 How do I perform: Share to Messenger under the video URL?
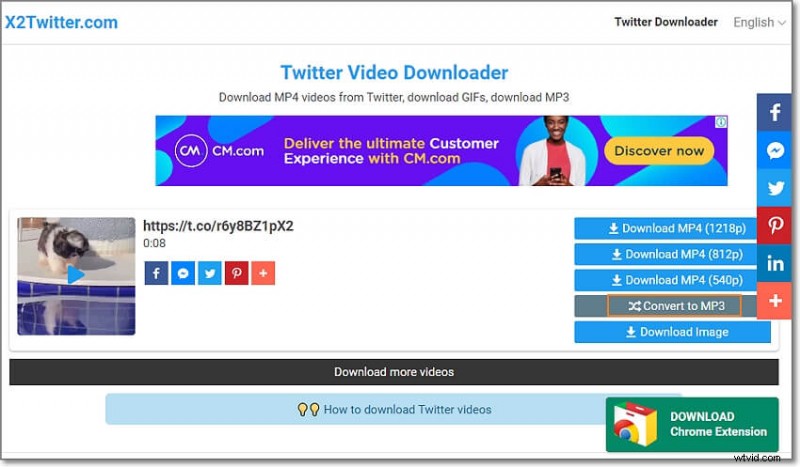pyautogui.click(x=183, y=273)
